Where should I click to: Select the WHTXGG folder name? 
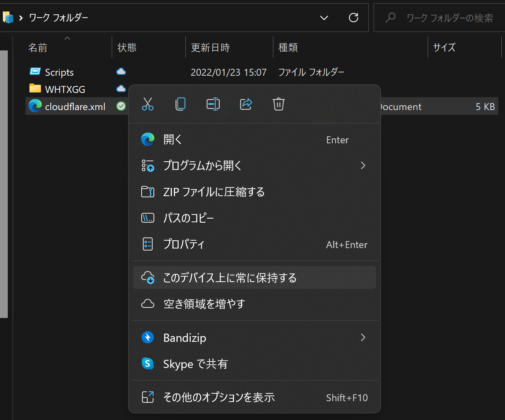coord(65,89)
